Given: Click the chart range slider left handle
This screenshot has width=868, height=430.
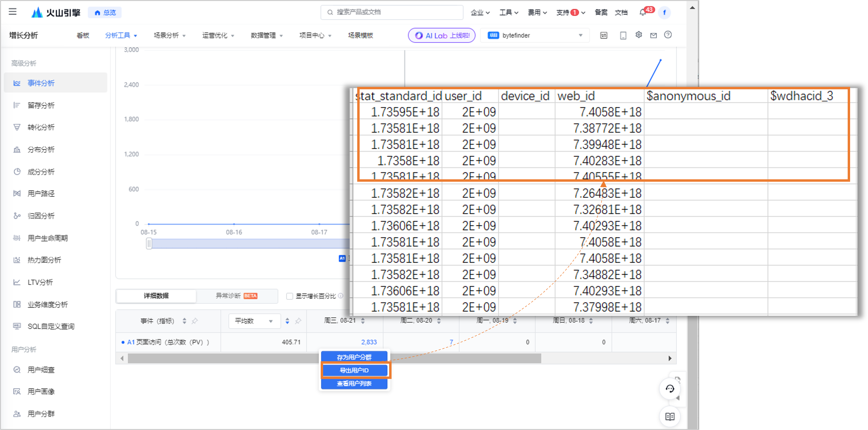Looking at the screenshot, I should (x=149, y=243).
